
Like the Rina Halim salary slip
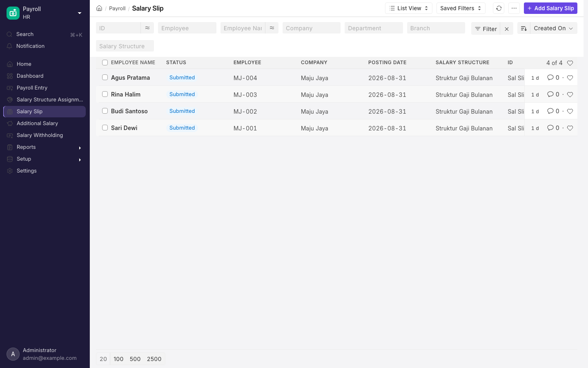[x=570, y=94]
